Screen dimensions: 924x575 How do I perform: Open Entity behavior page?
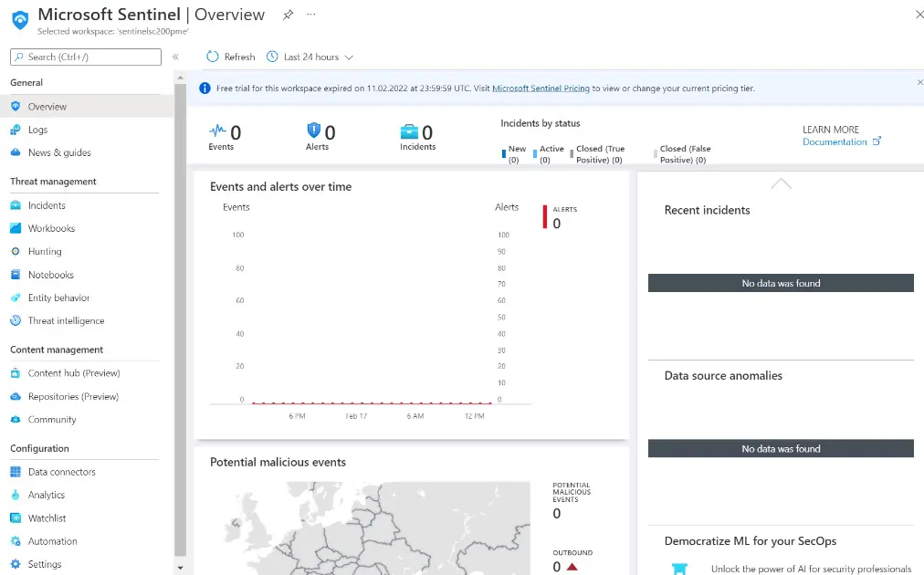59,298
